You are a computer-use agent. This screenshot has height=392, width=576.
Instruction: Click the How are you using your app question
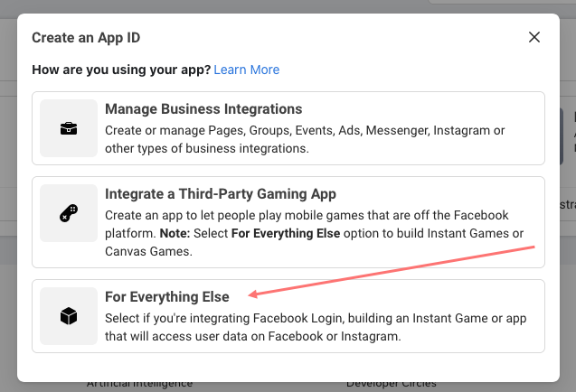tap(121, 70)
